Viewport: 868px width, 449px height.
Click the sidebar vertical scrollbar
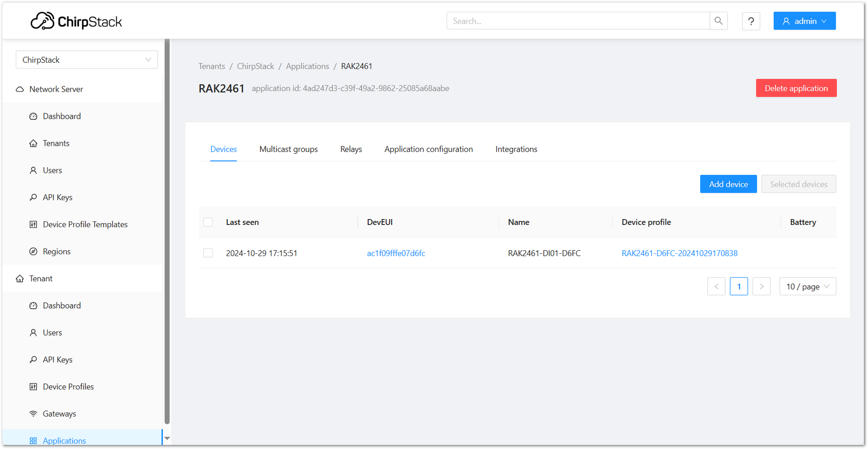167,232
